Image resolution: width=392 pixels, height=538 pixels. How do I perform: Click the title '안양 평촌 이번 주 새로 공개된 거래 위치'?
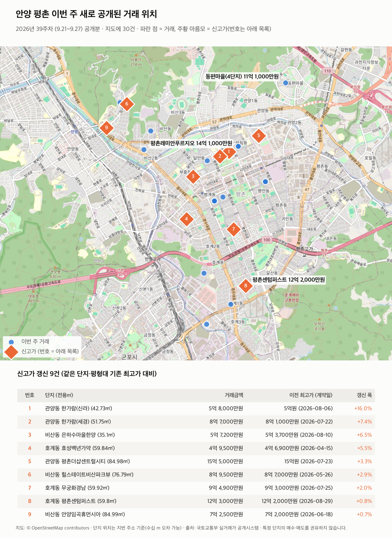tap(86, 14)
